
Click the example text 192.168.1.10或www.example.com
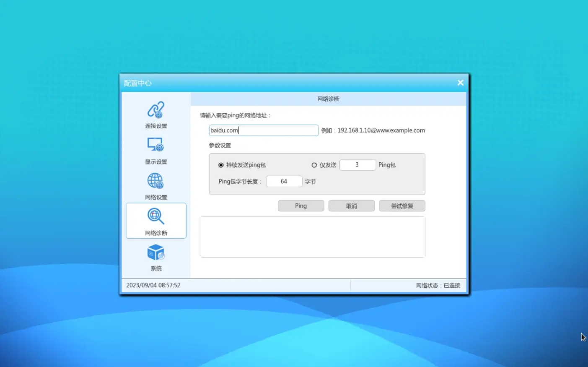(381, 130)
